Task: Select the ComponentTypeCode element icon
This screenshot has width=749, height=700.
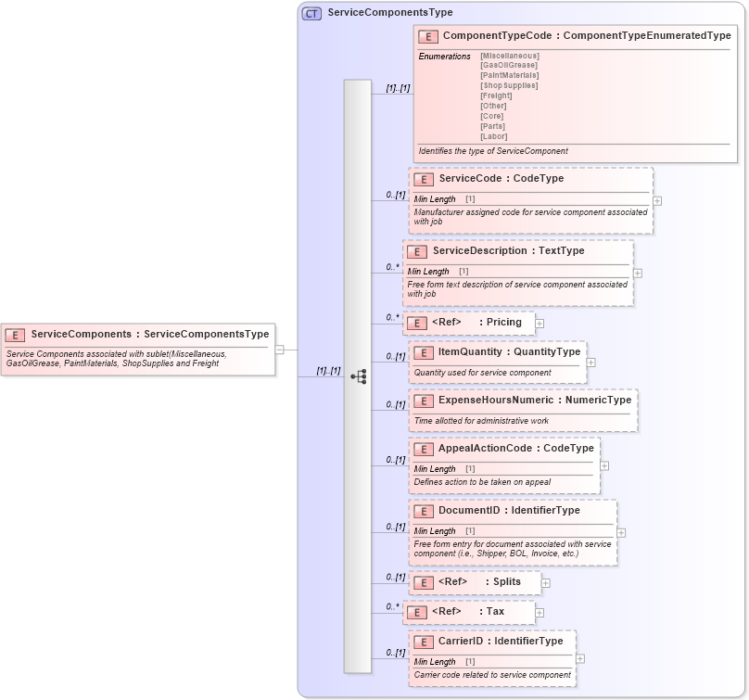Action: 426,36
